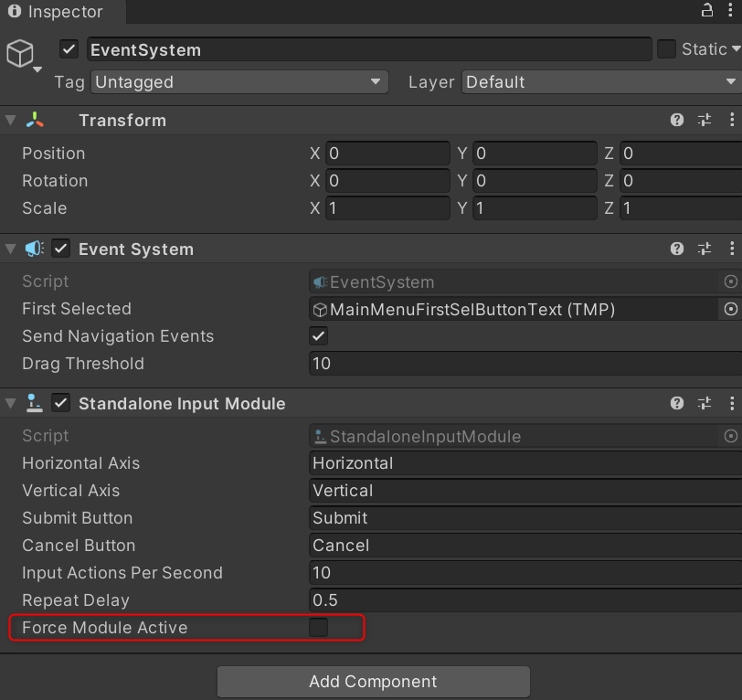Open the Event System three-dot menu
This screenshot has width=742, height=700.
pyautogui.click(x=730, y=248)
